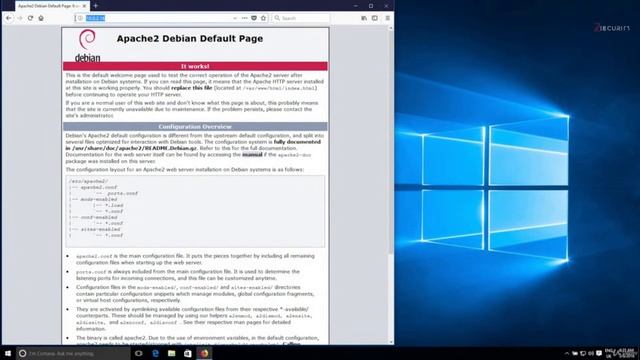Click the Debian logo image

(87, 45)
